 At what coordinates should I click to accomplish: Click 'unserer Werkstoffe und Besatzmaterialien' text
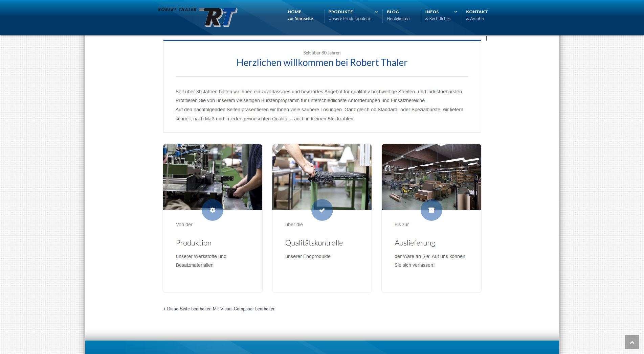point(201,261)
